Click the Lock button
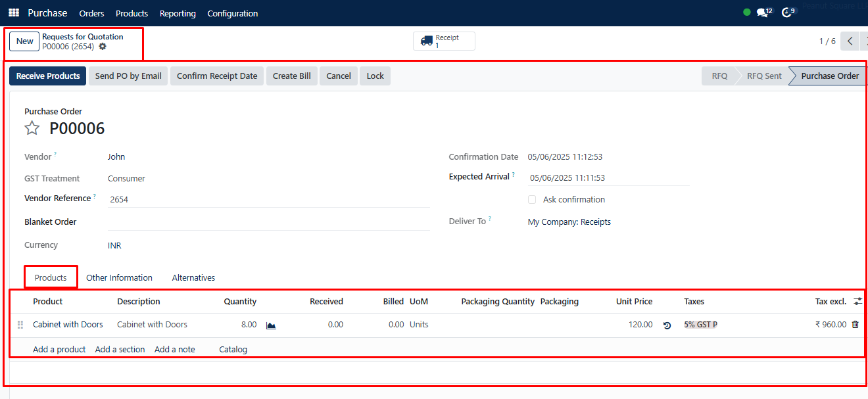Viewport: 868px width, 399px height. (375, 76)
